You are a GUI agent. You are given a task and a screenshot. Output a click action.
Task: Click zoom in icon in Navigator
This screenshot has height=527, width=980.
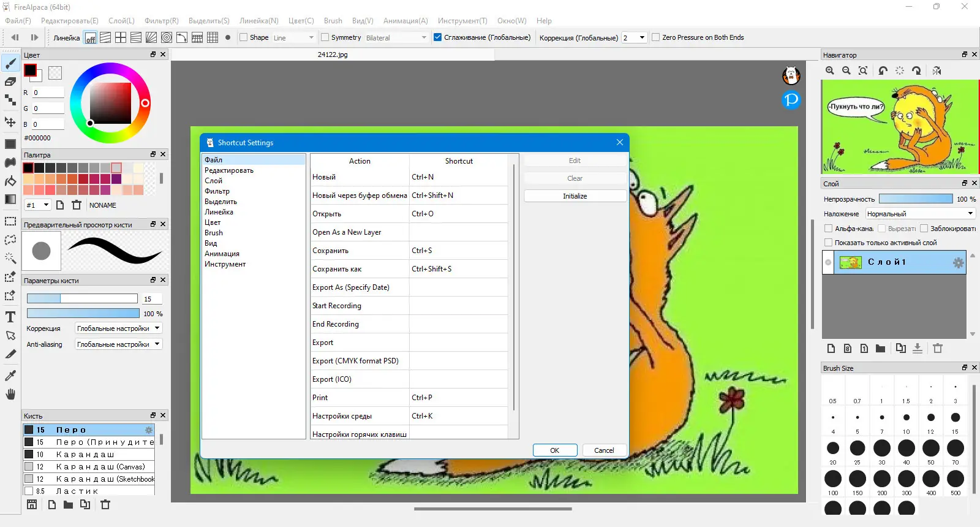click(830, 70)
